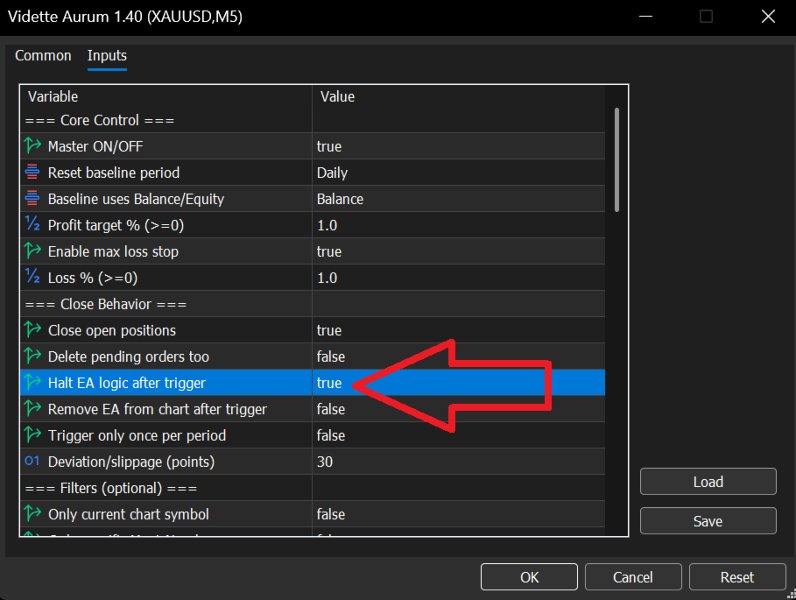
Task: Select the Baseline uses Balance/Equity label
Action: click(x=136, y=199)
